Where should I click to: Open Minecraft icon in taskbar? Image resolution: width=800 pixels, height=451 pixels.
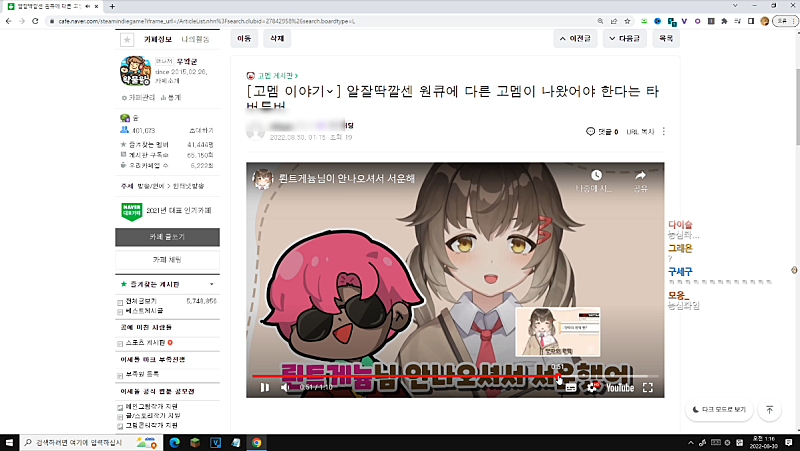tap(195, 442)
